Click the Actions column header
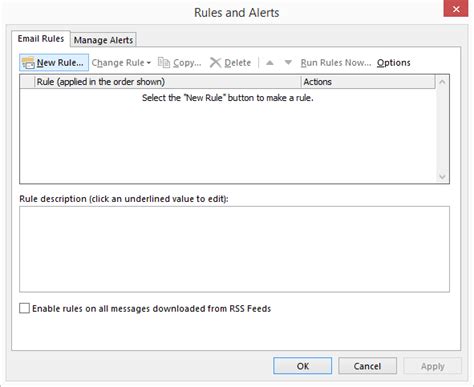474x387 pixels. click(368, 82)
